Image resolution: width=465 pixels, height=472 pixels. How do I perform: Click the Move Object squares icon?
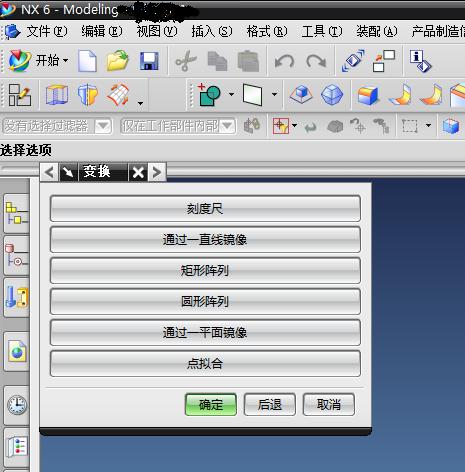(x=384, y=61)
